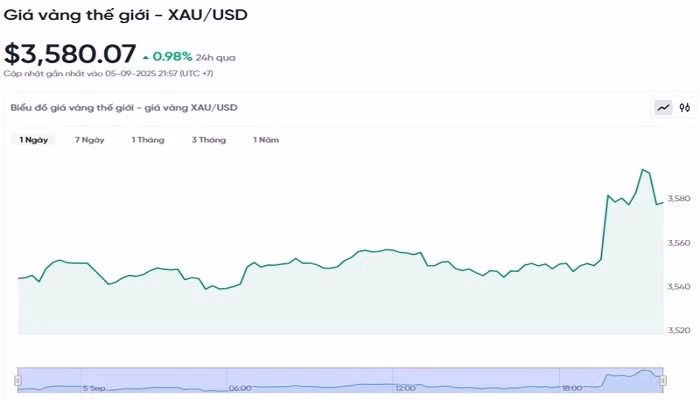Switch to candlestick chart view icon
Image resolution: width=700 pixels, height=400 pixels.
[x=685, y=107]
